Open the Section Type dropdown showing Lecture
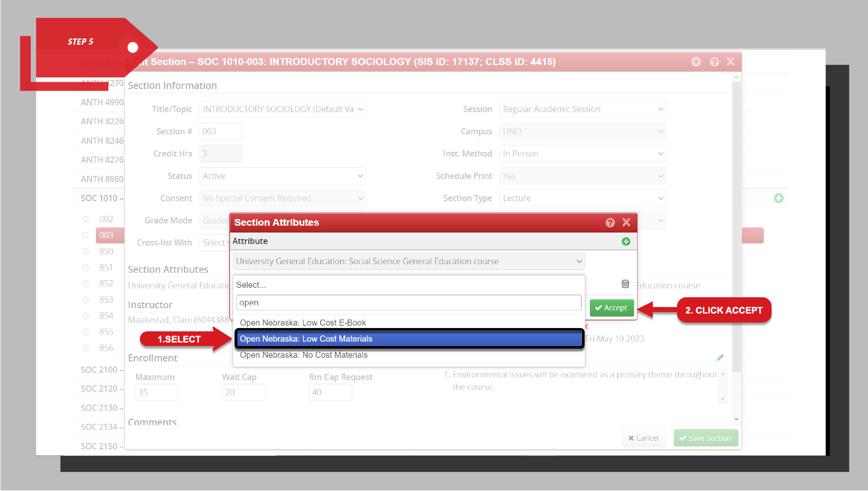 coord(582,198)
